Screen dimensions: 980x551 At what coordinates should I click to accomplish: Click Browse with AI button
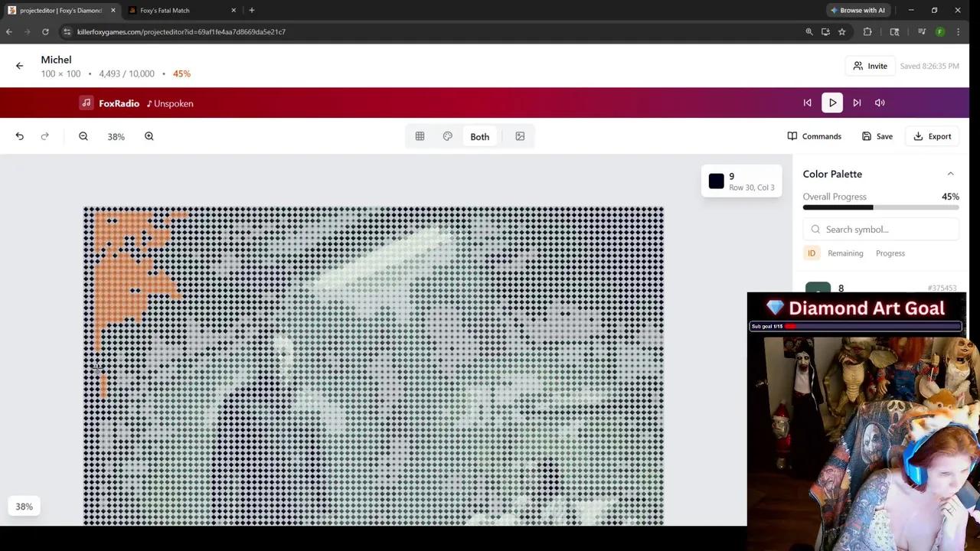point(857,10)
